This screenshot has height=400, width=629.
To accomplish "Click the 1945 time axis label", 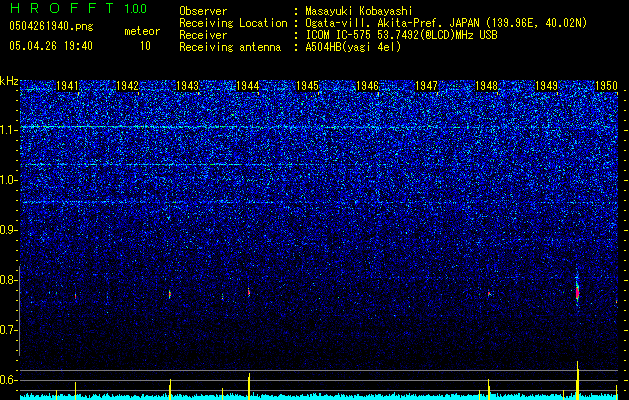I will (307, 86).
